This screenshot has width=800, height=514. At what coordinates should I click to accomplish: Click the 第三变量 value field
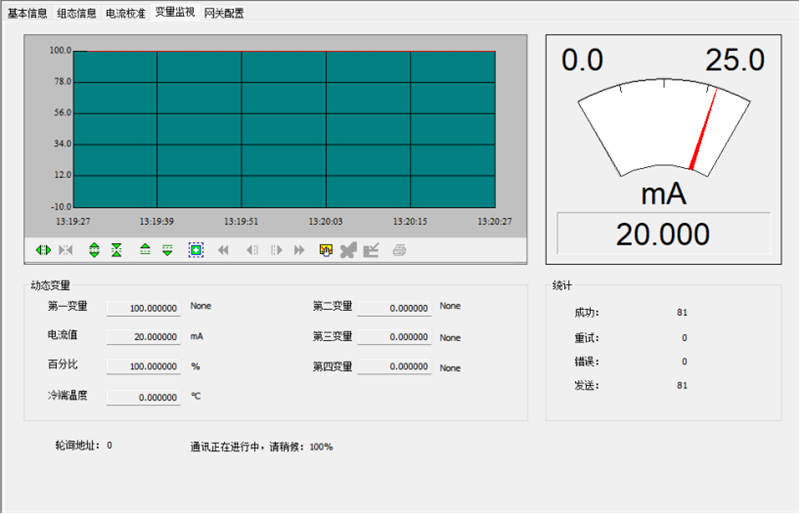(394, 337)
